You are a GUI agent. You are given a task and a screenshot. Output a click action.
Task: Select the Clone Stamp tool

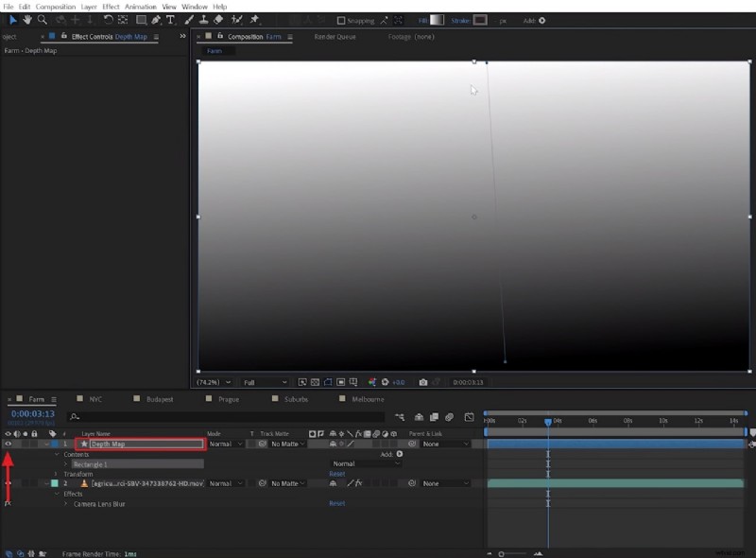pos(202,19)
